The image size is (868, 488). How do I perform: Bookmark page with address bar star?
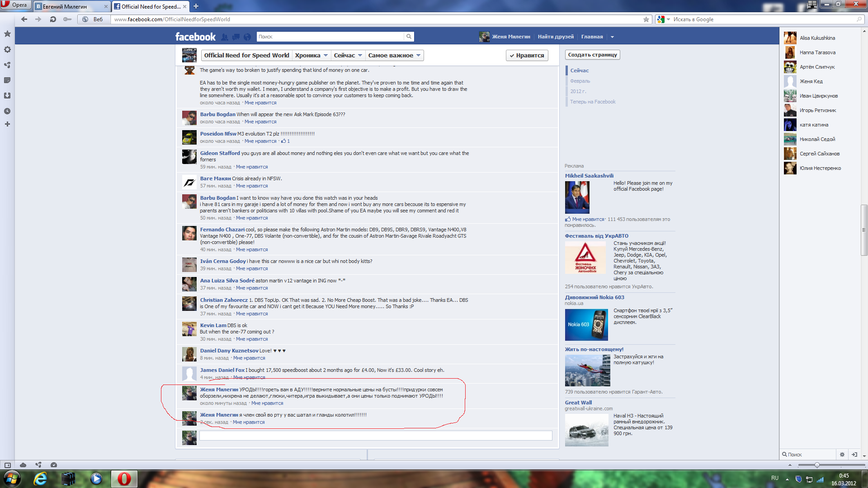[x=646, y=19]
